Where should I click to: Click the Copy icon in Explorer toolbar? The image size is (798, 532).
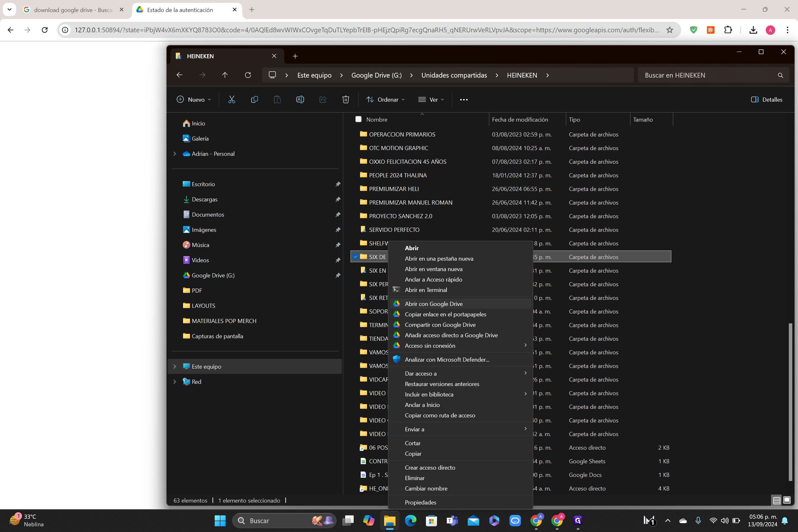(255, 99)
